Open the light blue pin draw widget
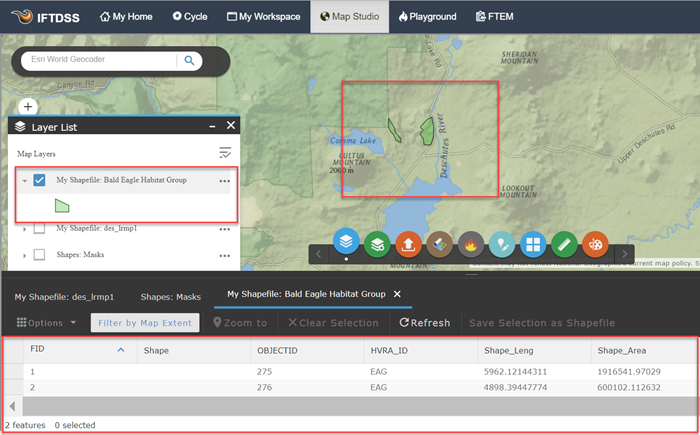Viewport: 700px width, 435px height. [x=502, y=244]
